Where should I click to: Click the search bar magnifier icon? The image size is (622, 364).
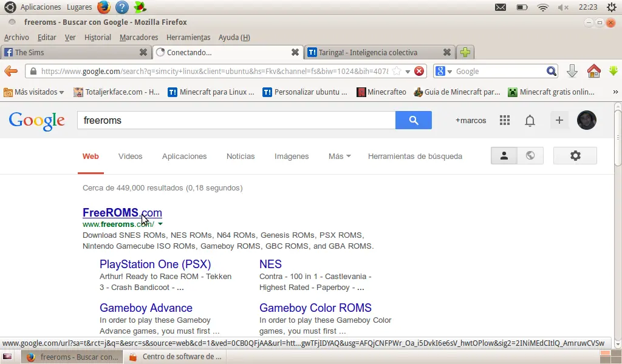pos(552,72)
